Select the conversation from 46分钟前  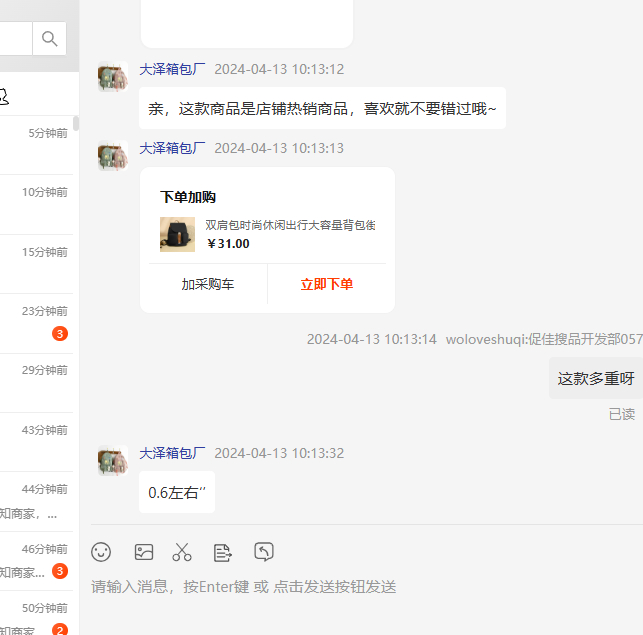(x=36, y=560)
